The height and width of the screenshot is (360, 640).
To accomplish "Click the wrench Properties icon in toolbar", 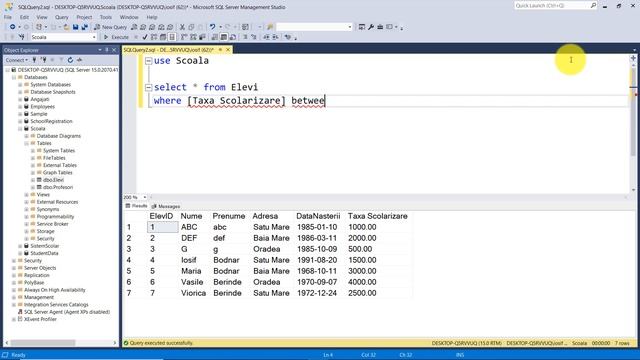I will (371, 27).
